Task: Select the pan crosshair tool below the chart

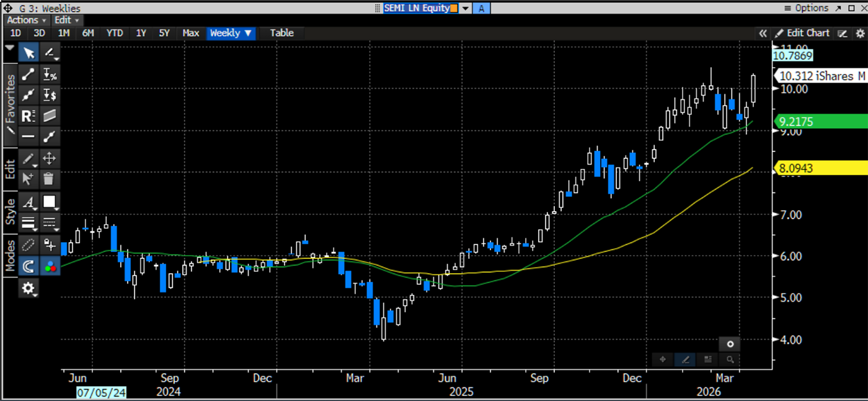Action: pyautogui.click(x=663, y=359)
